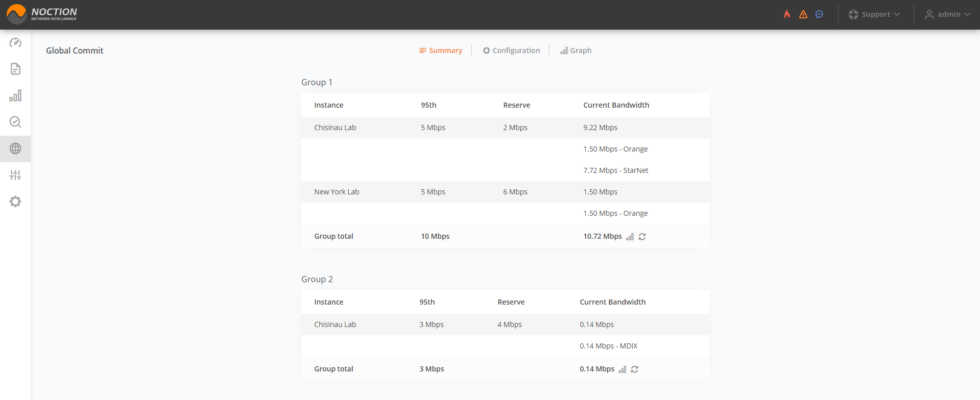Image resolution: width=980 pixels, height=400 pixels.
Task: Click the Group 1 heading
Action: [317, 82]
